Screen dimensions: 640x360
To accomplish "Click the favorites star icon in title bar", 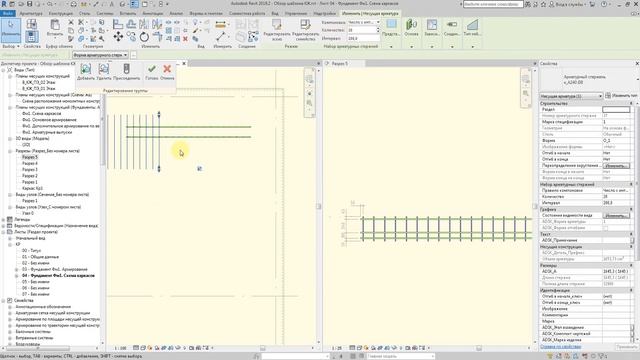I will (x=543, y=4).
